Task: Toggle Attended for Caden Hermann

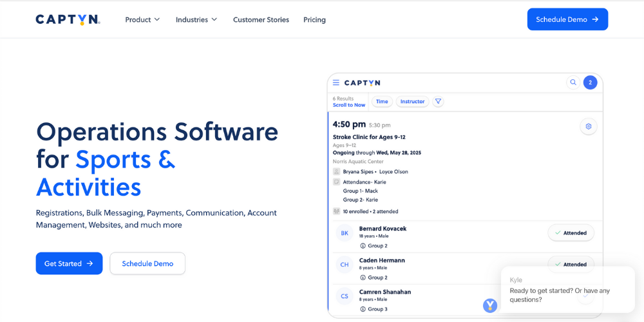Action: tap(571, 264)
